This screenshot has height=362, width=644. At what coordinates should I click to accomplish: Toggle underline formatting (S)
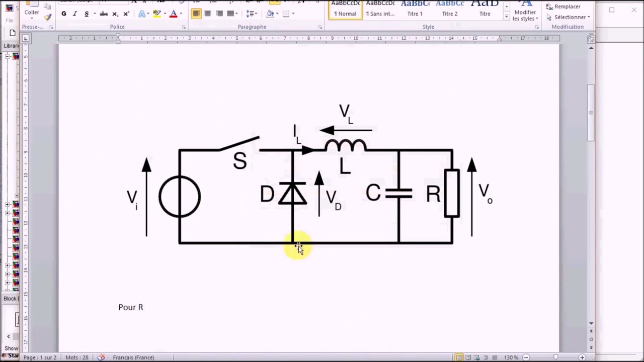pyautogui.click(x=87, y=14)
